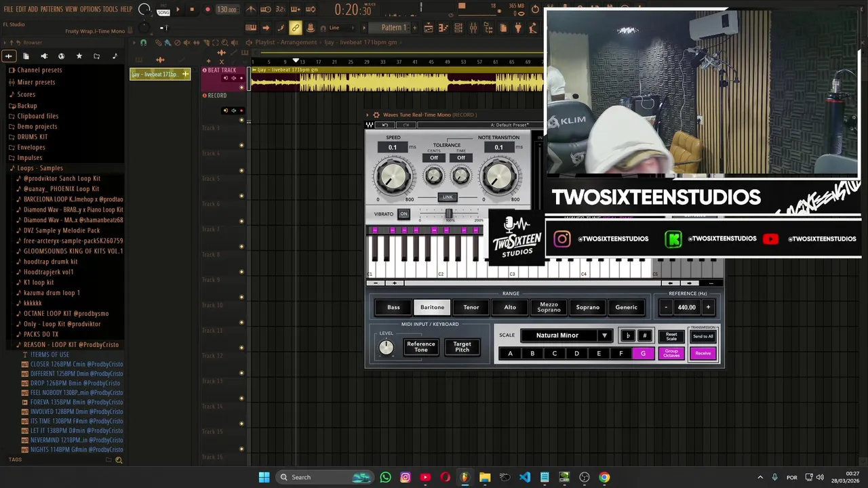The width and height of the screenshot is (868, 488).
Task: Open the Mixer view icon
Action: click(x=473, y=28)
